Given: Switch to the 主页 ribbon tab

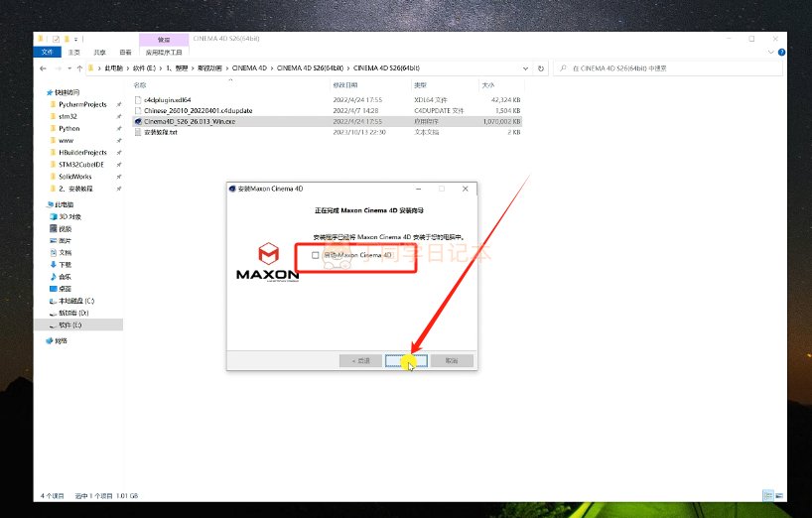Looking at the screenshot, I should click(74, 53).
